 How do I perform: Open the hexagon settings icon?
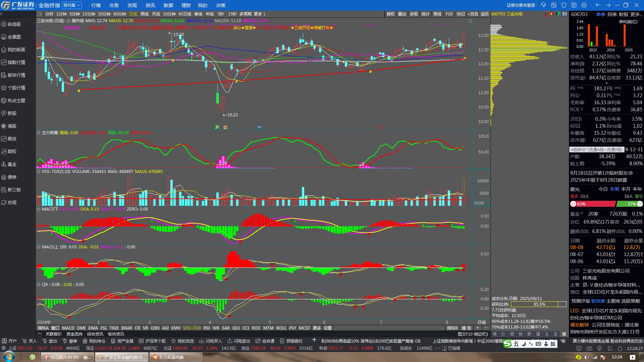coord(584,5)
